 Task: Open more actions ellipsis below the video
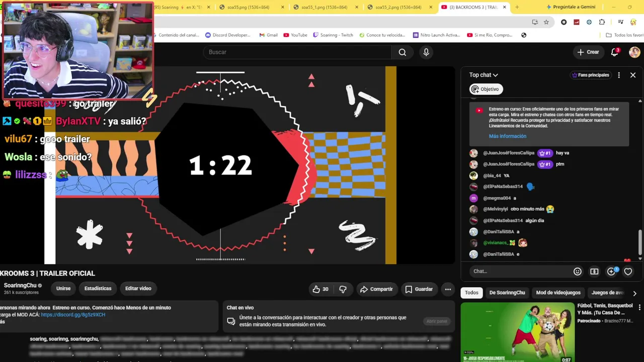pos(448,289)
